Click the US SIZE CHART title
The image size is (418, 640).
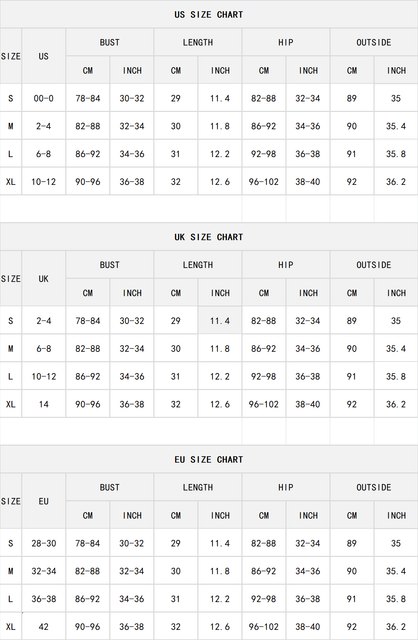pos(209,14)
